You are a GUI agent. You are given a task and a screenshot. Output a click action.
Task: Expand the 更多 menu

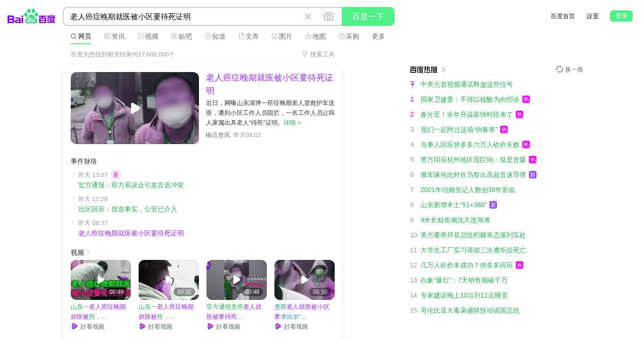pos(379,36)
